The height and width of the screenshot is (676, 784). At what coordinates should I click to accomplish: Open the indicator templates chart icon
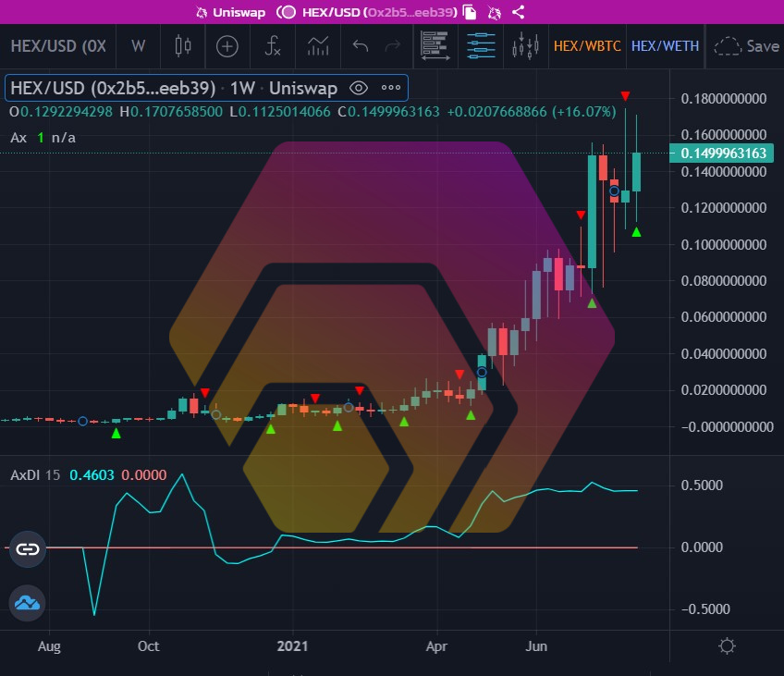coord(318,46)
